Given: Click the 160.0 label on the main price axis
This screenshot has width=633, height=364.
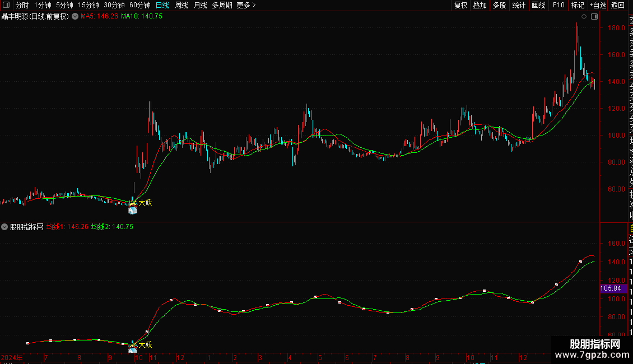Looking at the screenshot, I should click(x=616, y=54).
